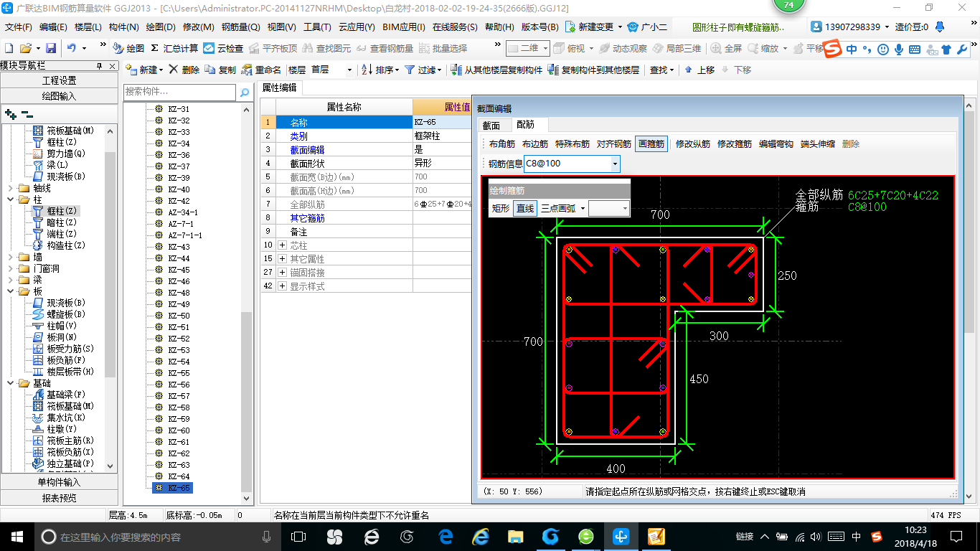Click the collapse-all minus icon
Image resolution: width=980 pixels, height=551 pixels.
coord(27,114)
